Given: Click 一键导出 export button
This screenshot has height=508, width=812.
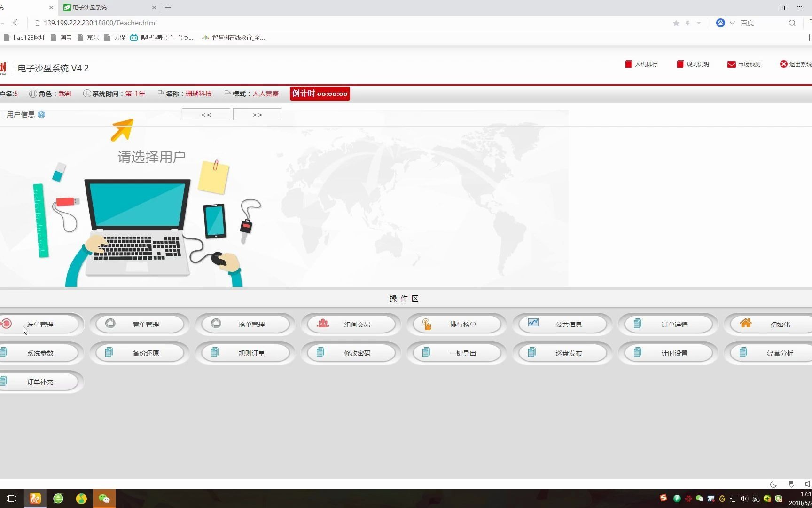Looking at the screenshot, I should (x=457, y=353).
